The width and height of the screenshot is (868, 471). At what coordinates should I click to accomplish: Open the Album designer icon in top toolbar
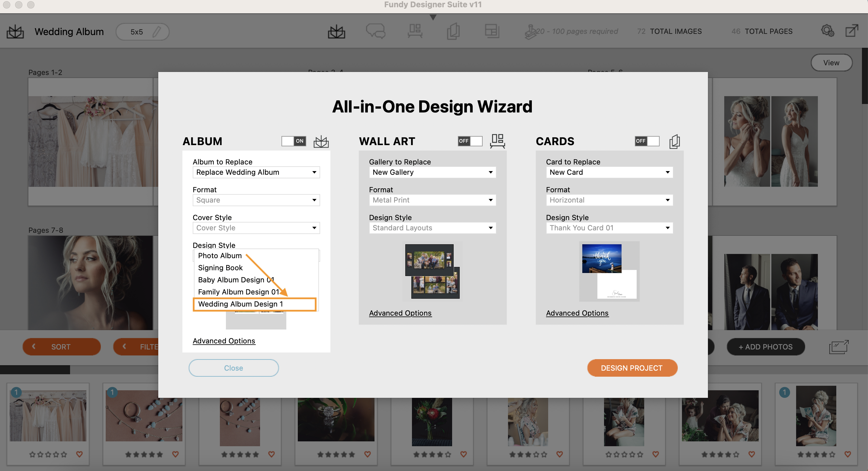[336, 32]
